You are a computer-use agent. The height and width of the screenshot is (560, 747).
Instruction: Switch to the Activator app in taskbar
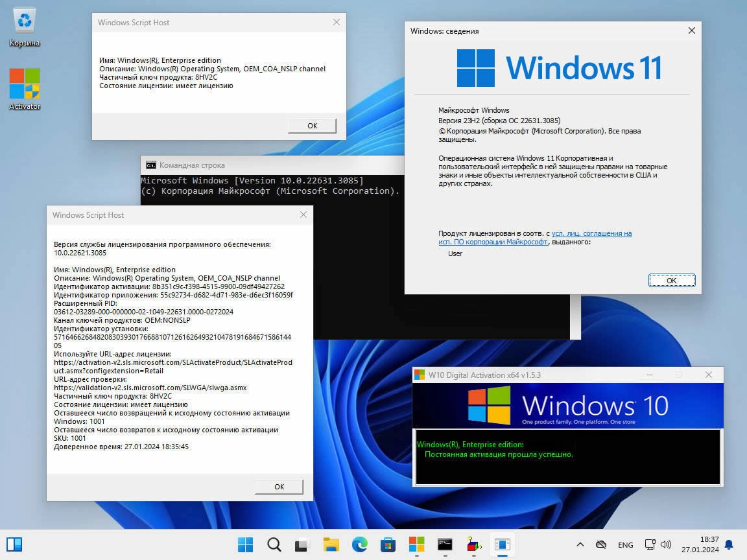[416, 544]
